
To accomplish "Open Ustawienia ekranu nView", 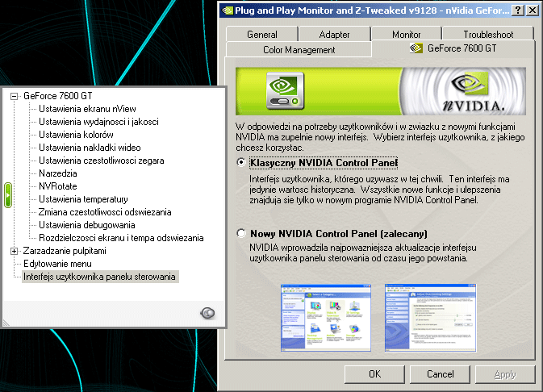I will click(x=87, y=109).
